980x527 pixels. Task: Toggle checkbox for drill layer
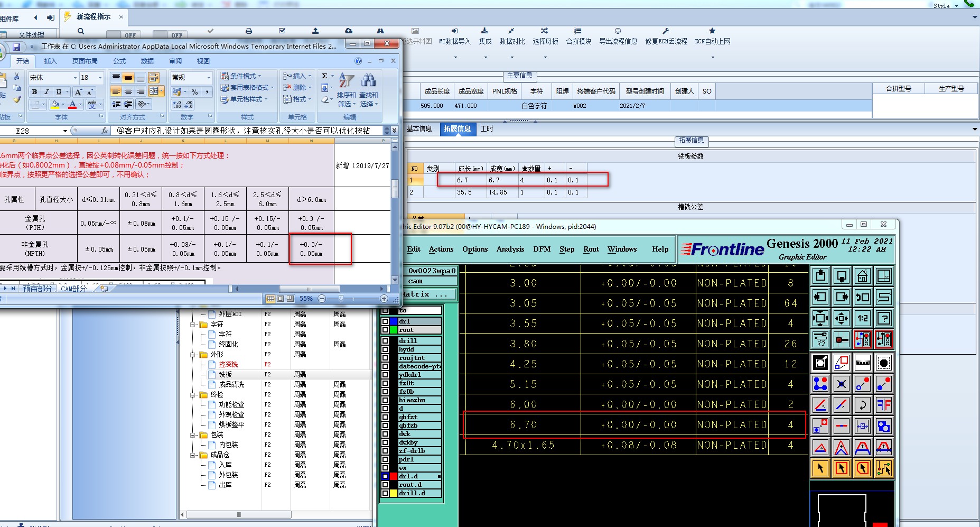[385, 341]
